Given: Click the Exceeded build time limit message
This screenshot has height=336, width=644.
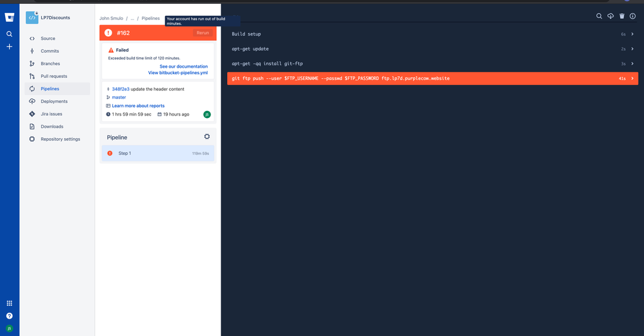Looking at the screenshot, I should pyautogui.click(x=144, y=58).
